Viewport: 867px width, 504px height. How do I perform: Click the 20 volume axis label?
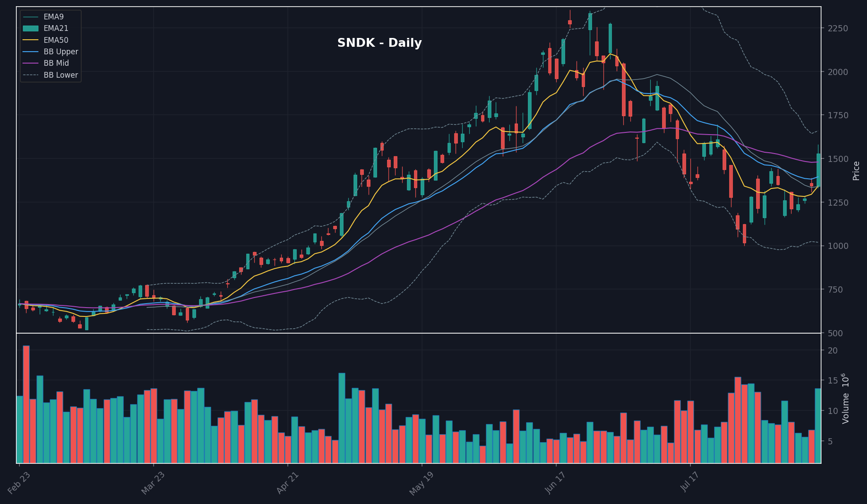(833, 350)
